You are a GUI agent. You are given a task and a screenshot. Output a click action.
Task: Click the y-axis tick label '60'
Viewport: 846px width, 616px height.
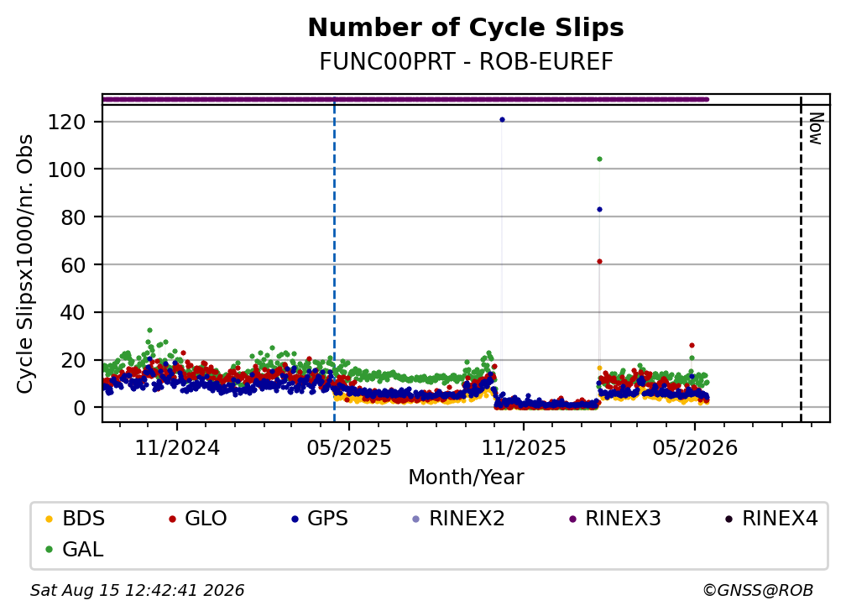(x=73, y=265)
